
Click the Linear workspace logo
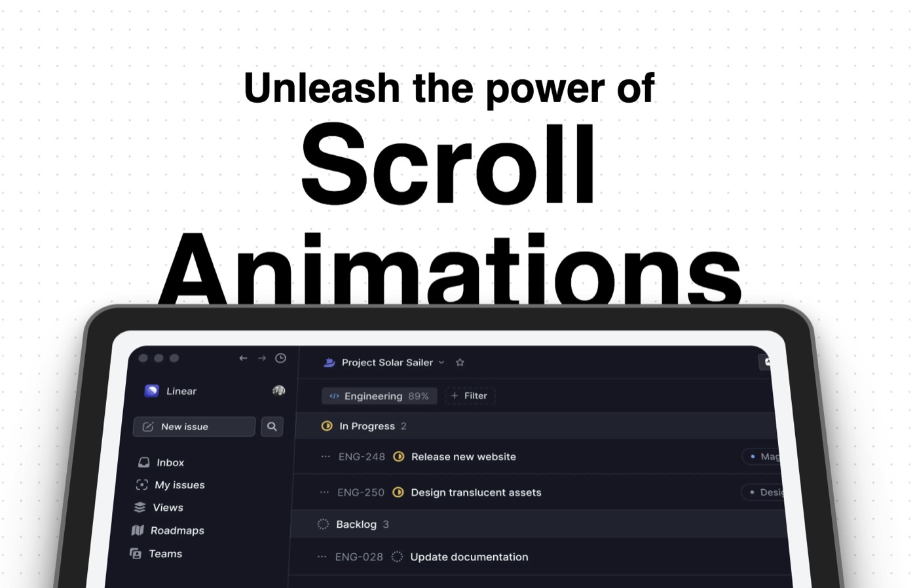(x=151, y=391)
